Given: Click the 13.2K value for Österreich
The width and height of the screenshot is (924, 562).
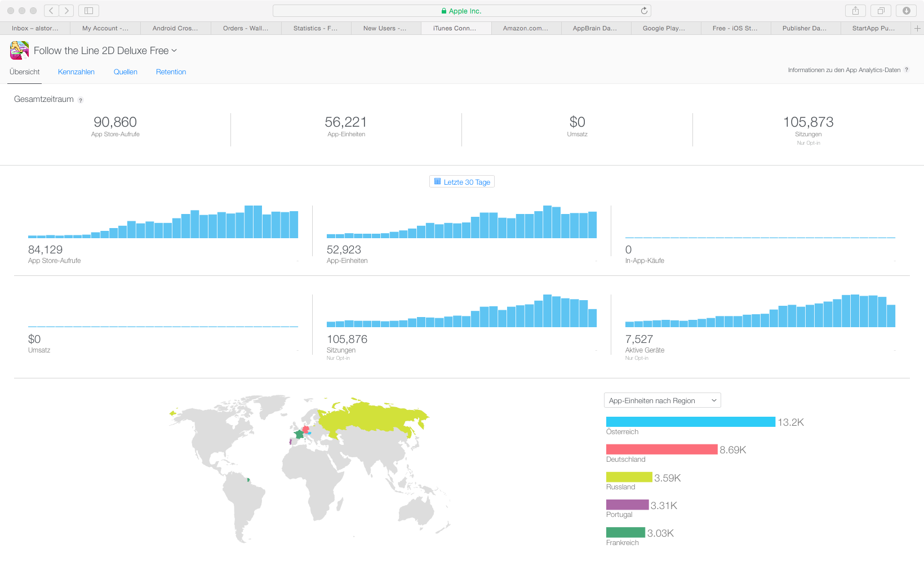Looking at the screenshot, I should 791,422.
